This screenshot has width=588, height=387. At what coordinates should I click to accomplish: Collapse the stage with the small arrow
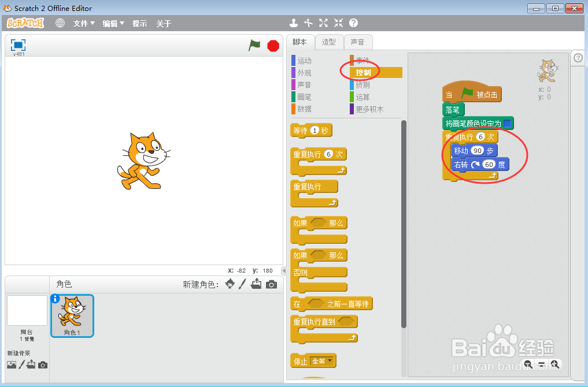[284, 270]
